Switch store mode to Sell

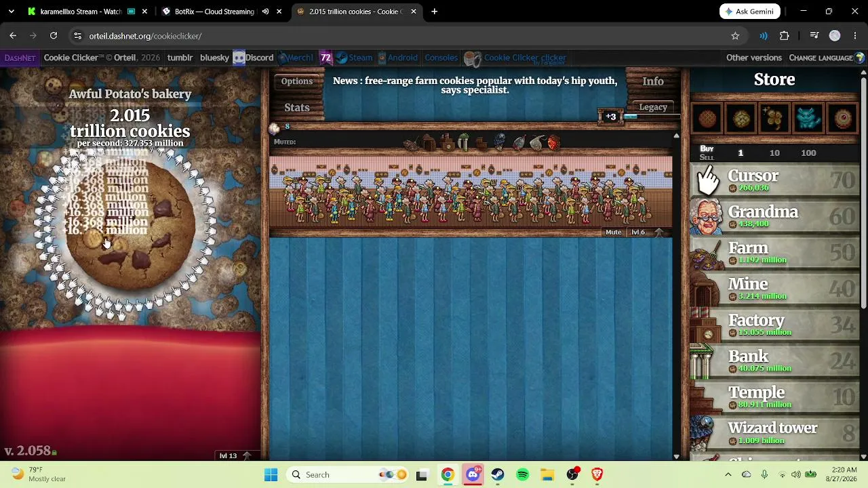click(x=707, y=157)
